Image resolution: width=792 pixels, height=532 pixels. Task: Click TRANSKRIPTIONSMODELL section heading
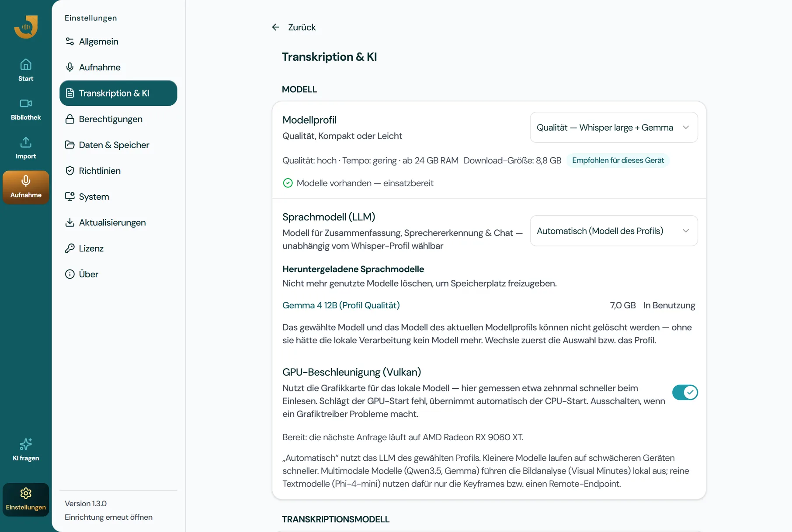(x=335, y=519)
